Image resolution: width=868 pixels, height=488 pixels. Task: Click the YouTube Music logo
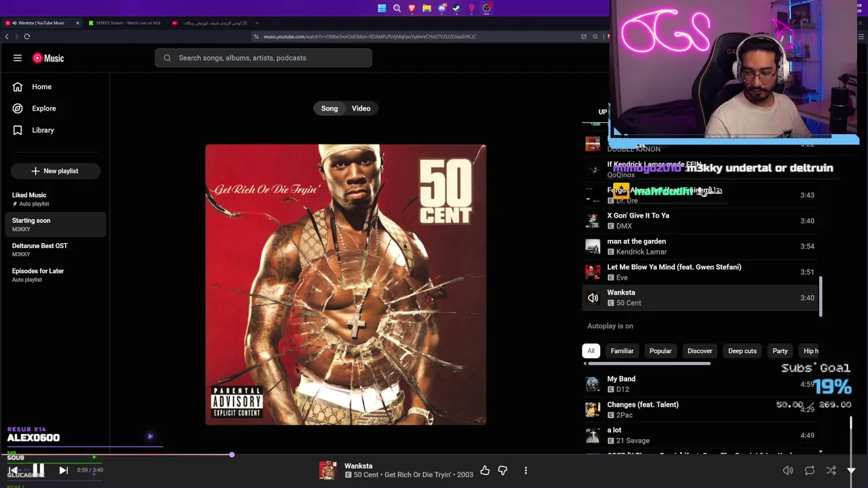click(48, 58)
